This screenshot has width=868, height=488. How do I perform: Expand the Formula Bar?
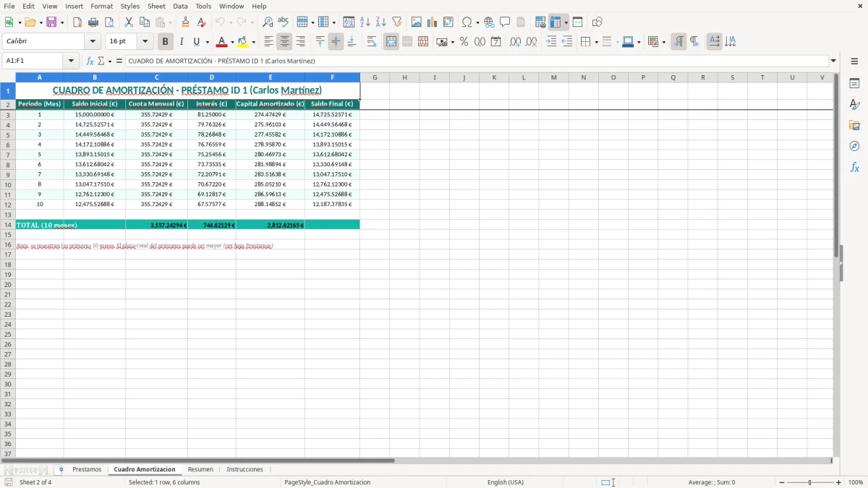coord(833,61)
